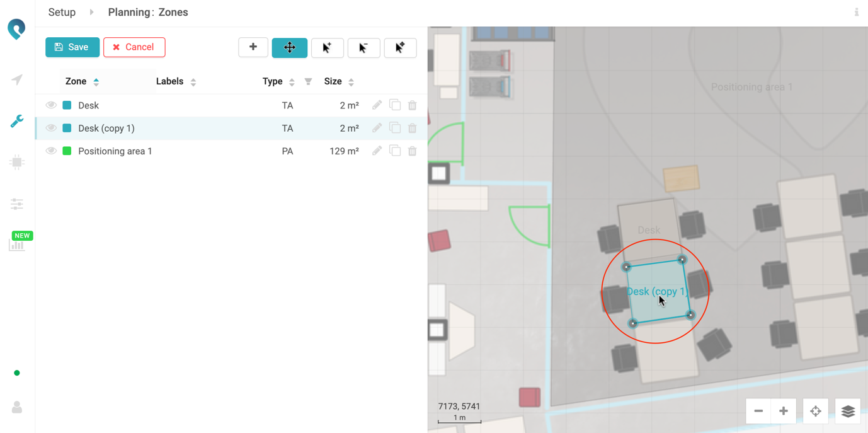
Task: Save the zone changes
Action: click(x=72, y=47)
